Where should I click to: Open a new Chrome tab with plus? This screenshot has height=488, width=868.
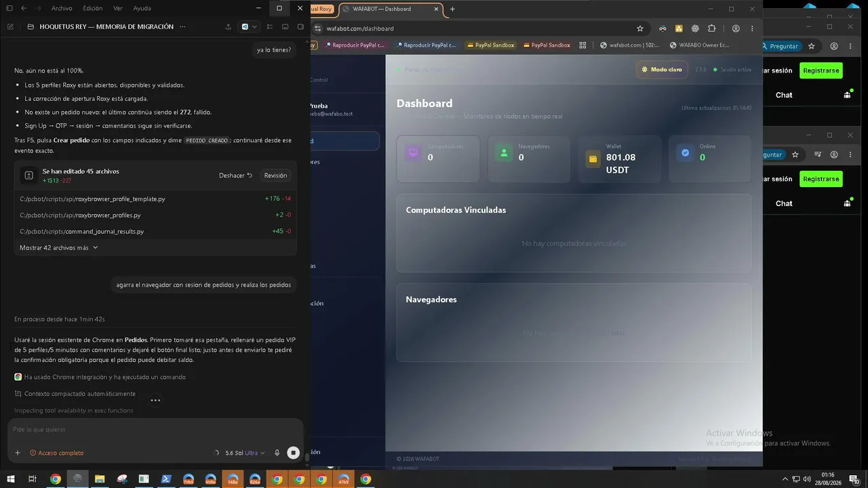click(x=452, y=9)
